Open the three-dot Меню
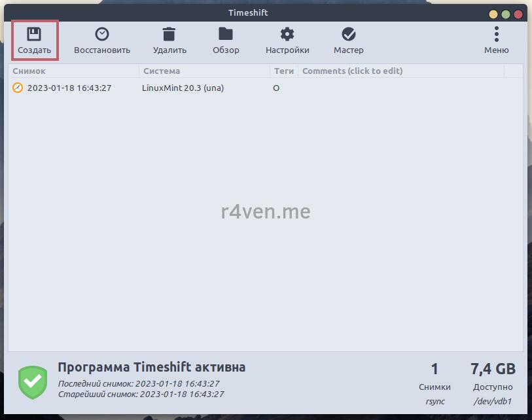The image size is (532, 420). (496, 35)
